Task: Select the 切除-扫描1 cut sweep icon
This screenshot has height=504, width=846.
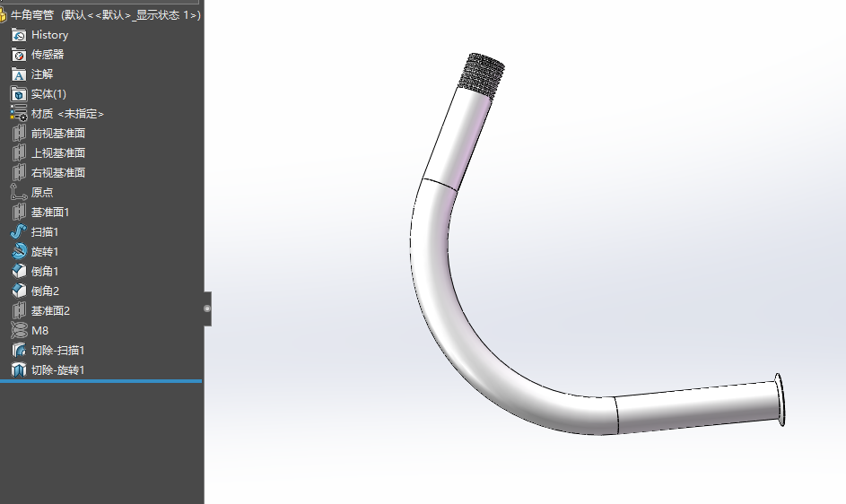Action: coord(19,351)
